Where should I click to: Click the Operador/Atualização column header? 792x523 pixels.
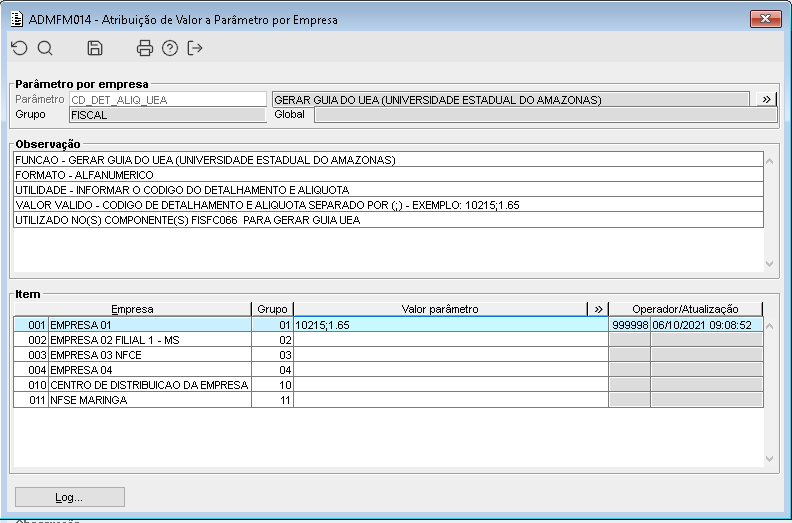(x=685, y=309)
